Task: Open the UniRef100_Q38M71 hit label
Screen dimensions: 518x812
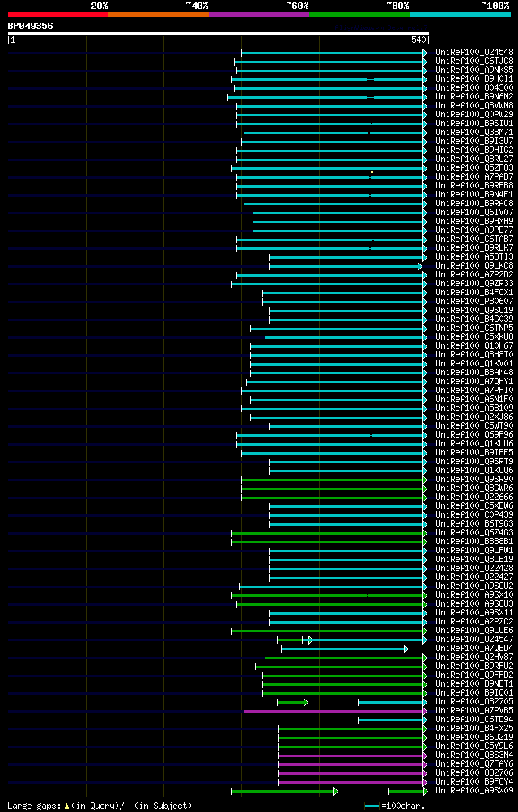Action: (474, 132)
